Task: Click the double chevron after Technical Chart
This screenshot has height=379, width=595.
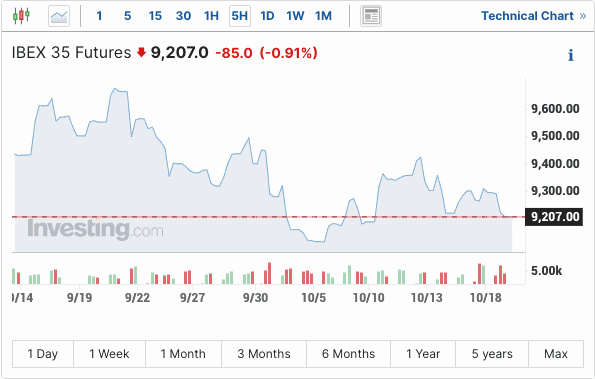Action: pyautogui.click(x=583, y=16)
